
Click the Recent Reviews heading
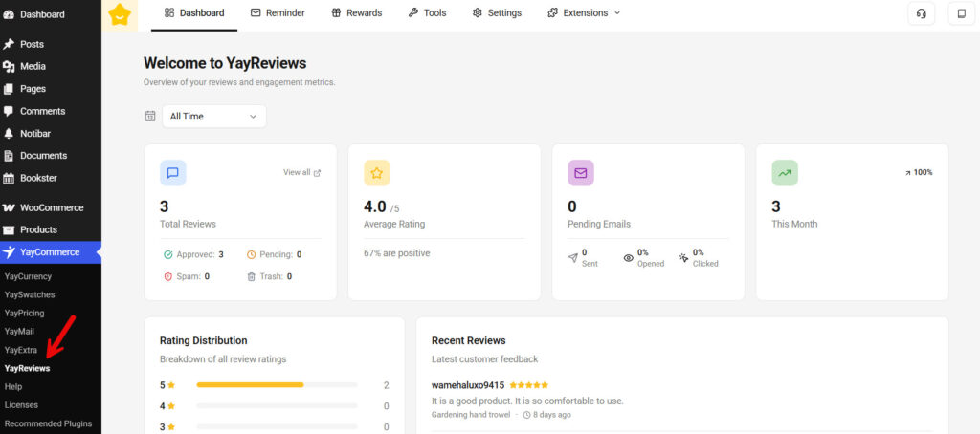(469, 341)
